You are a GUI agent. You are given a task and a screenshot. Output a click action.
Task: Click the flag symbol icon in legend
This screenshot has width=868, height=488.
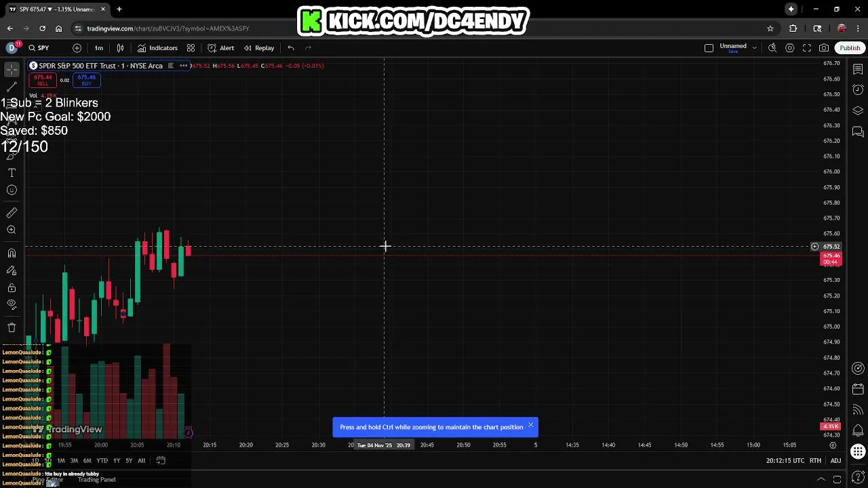tap(171, 66)
